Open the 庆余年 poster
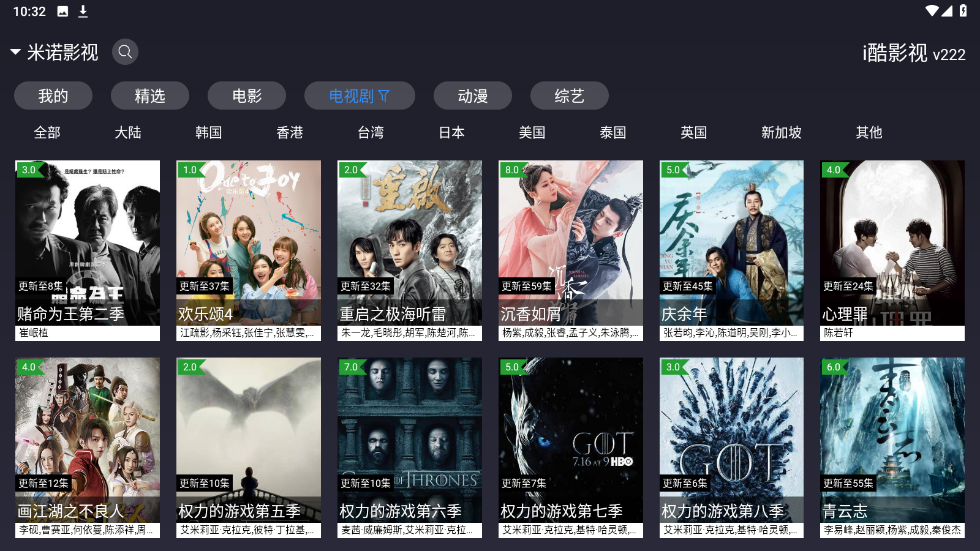This screenshot has height=551, width=980. click(731, 250)
